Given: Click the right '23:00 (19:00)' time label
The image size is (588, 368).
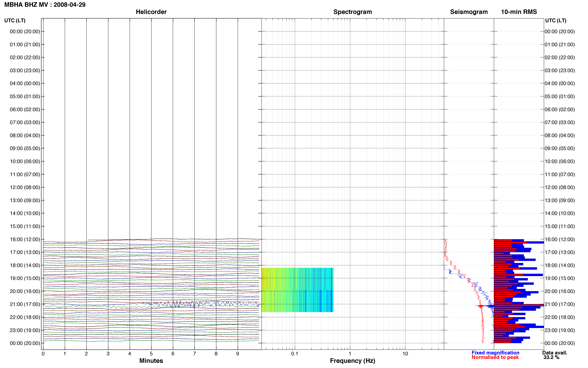Looking at the screenshot, I should coord(560,330).
